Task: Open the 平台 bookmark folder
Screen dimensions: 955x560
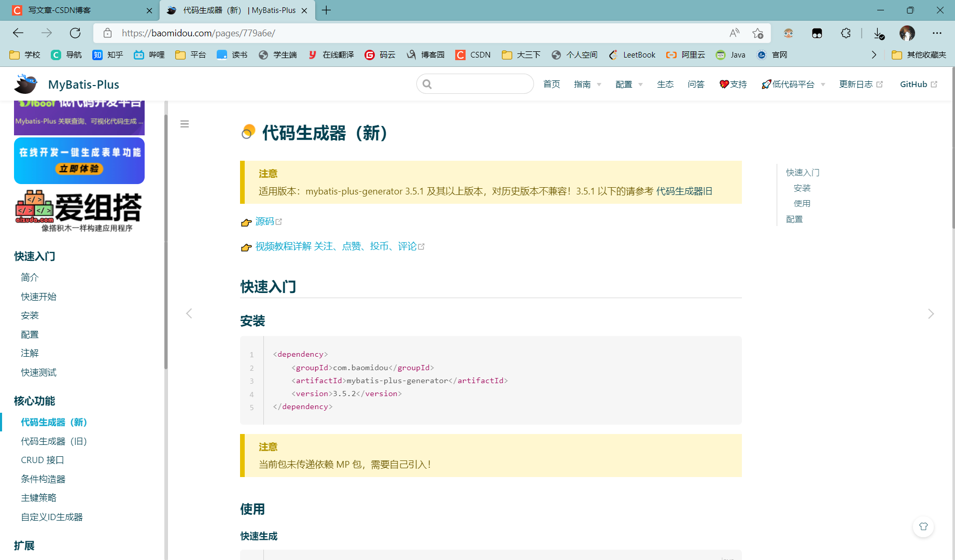Action: pos(191,55)
